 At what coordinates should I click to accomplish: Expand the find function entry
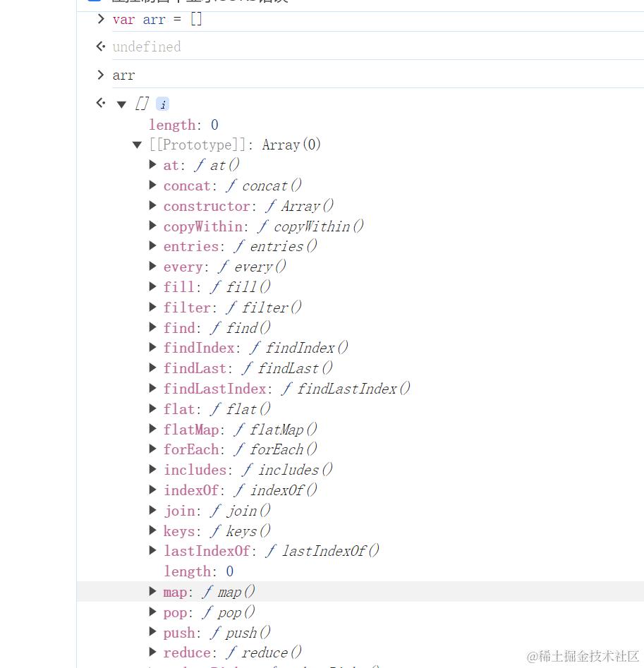pyautogui.click(x=152, y=327)
